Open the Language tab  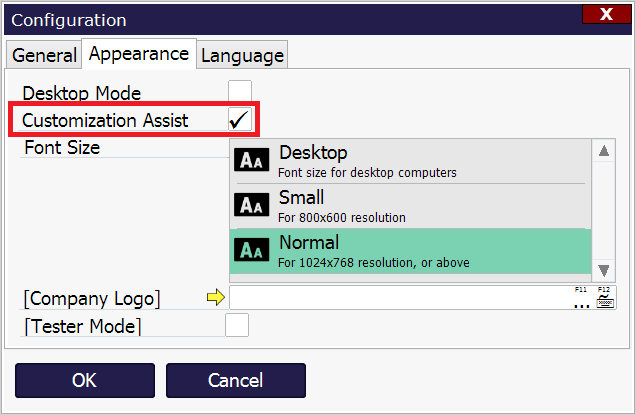pos(243,55)
